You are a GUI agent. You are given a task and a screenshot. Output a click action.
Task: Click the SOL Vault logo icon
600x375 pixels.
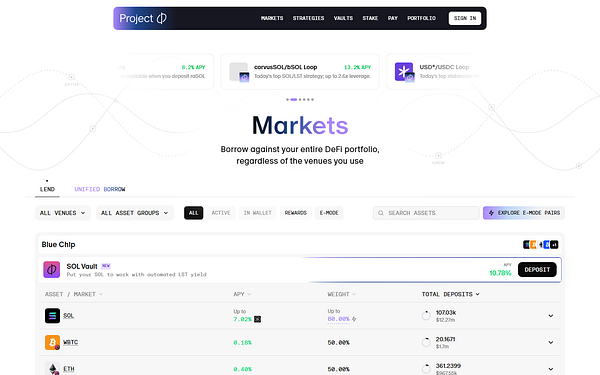52,269
